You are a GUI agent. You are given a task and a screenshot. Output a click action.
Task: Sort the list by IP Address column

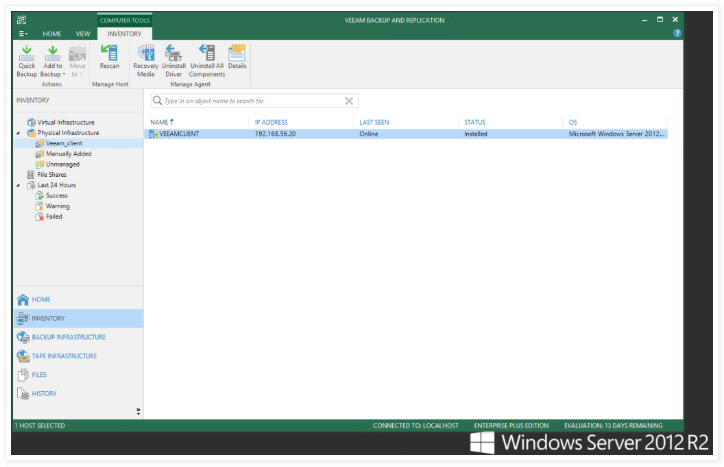click(x=270, y=122)
